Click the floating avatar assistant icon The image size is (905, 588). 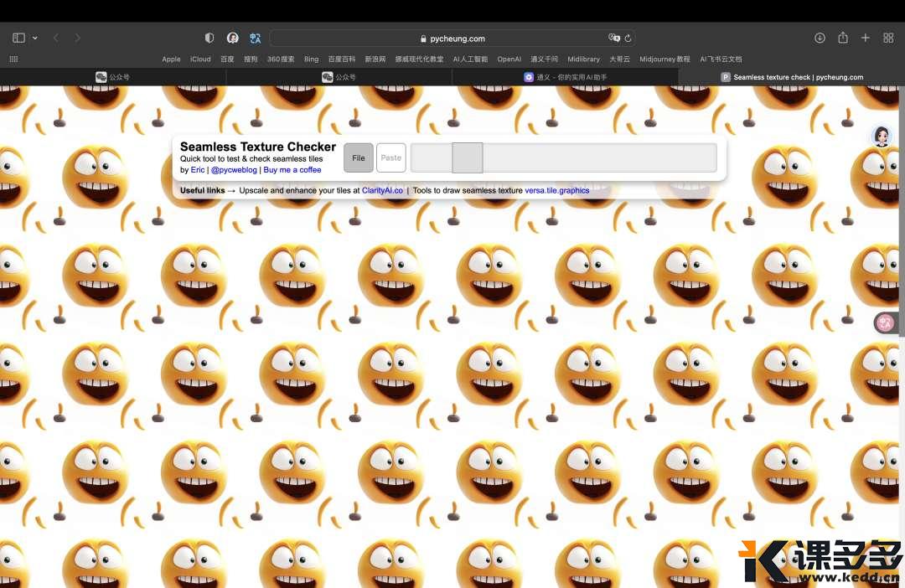pyautogui.click(x=882, y=137)
